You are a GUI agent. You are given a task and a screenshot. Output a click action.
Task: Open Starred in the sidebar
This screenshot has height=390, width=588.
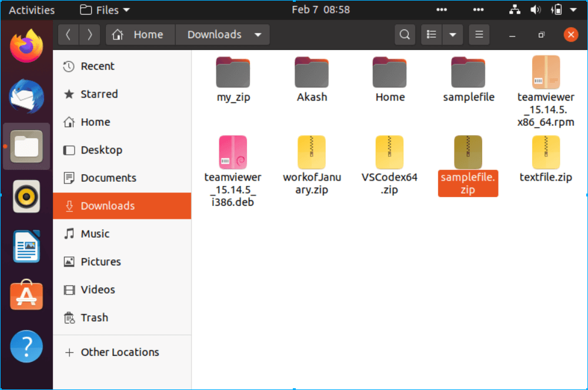[x=99, y=94]
